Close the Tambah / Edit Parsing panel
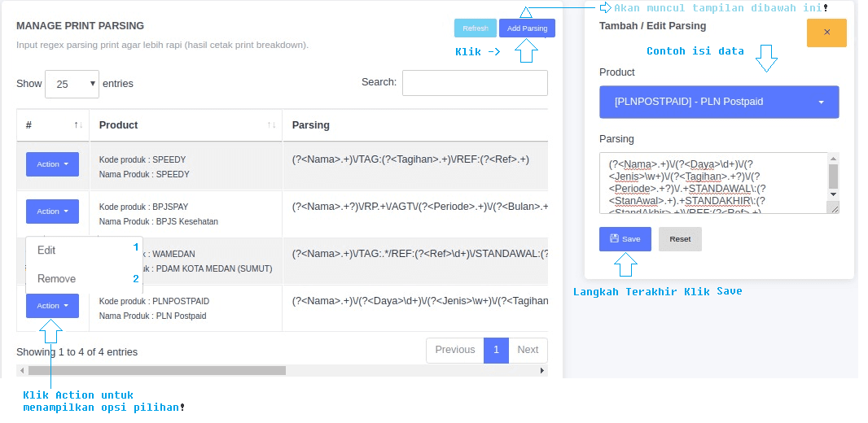 click(x=826, y=33)
